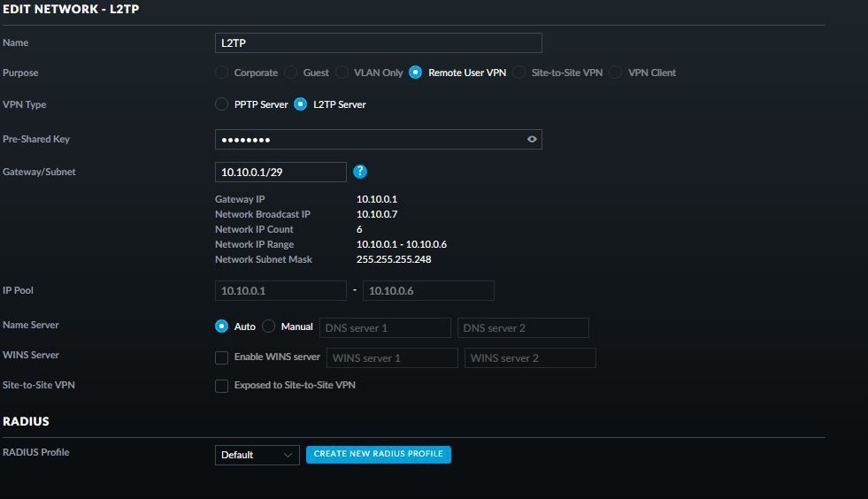868x499 pixels.
Task: Edit the Gateway/Subnet field
Action: click(280, 172)
